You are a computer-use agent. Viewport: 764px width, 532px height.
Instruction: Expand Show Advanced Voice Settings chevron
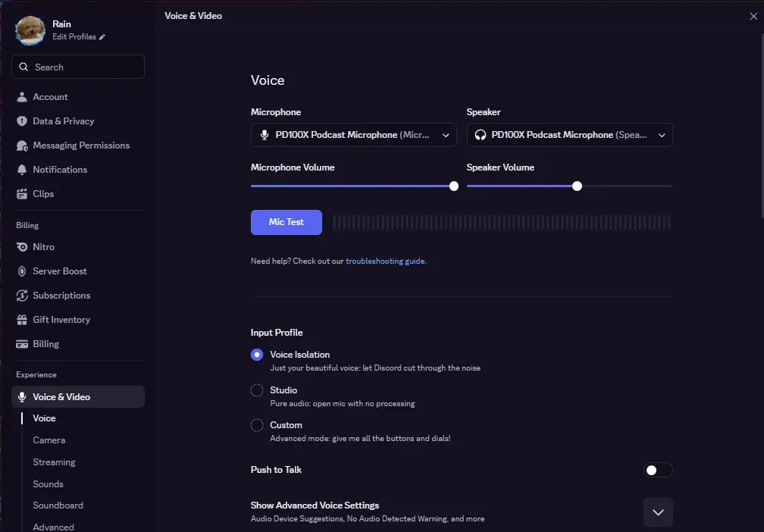(x=658, y=512)
